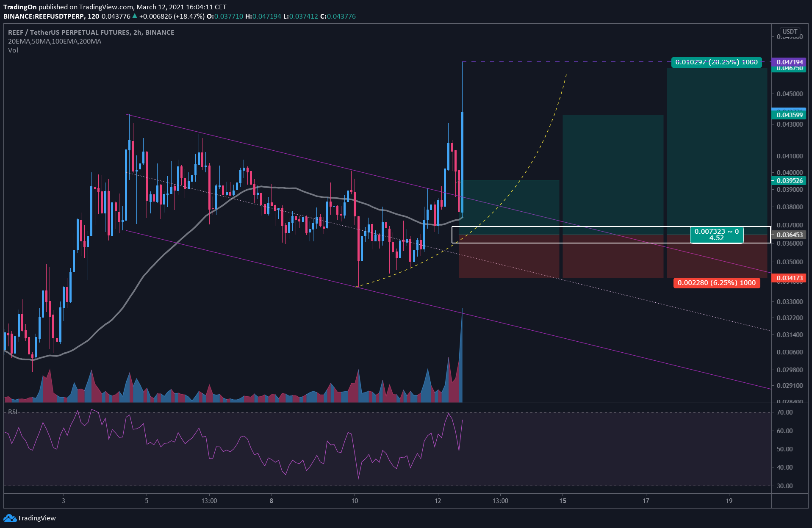The width and height of the screenshot is (812, 528).
Task: Click the 0.032200 price axis value
Action: click(x=790, y=318)
